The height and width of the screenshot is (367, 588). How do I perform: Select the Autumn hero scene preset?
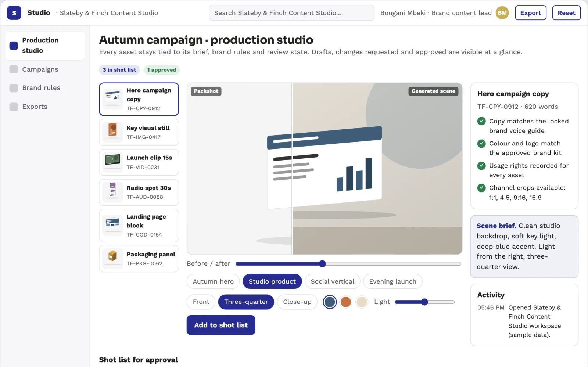pos(213,281)
